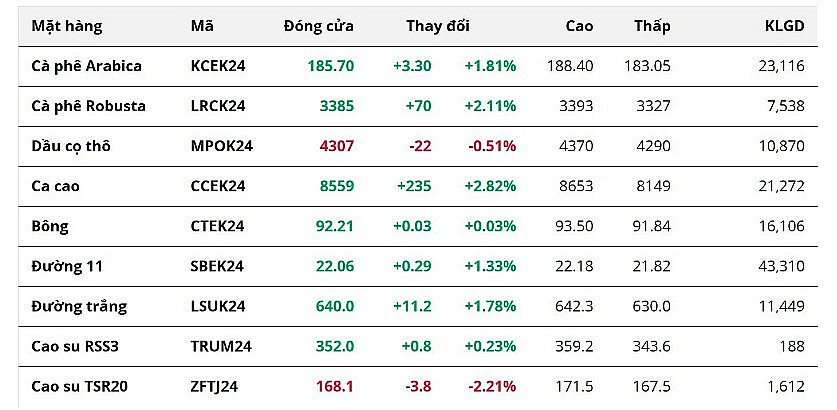Open the Cà phê Arabica row name
Screen dimensions: 837x410
(x=87, y=66)
